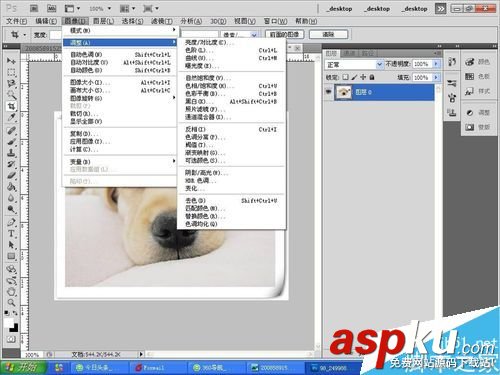
Task: Select the Crop tool in toolbox
Action: 11,106
